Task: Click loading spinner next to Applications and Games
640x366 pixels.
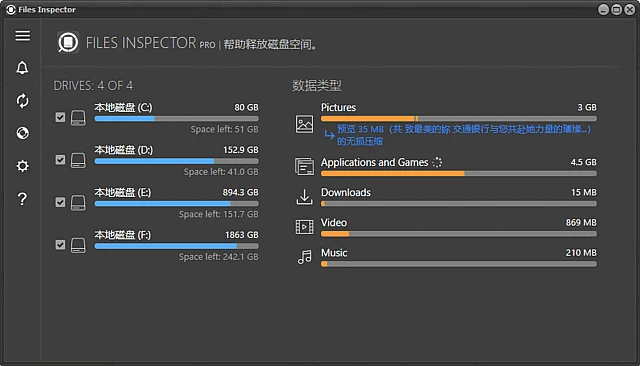Action: coord(437,162)
